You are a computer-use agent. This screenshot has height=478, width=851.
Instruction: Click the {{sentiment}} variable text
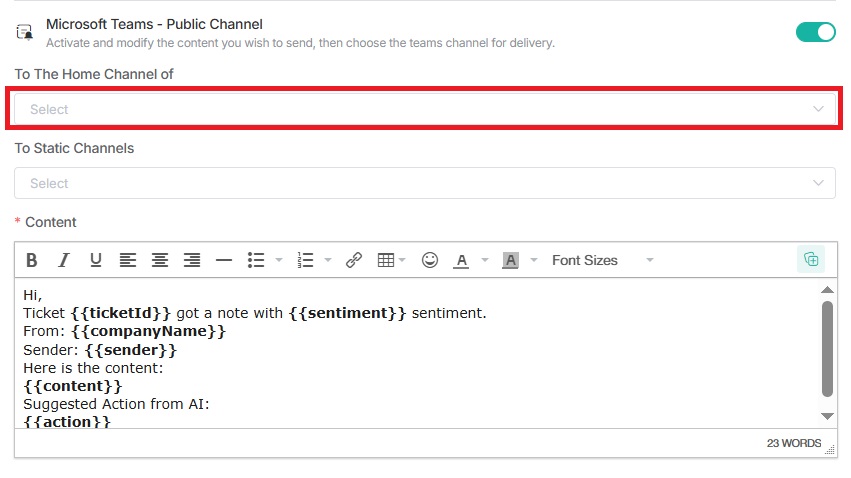click(x=347, y=313)
